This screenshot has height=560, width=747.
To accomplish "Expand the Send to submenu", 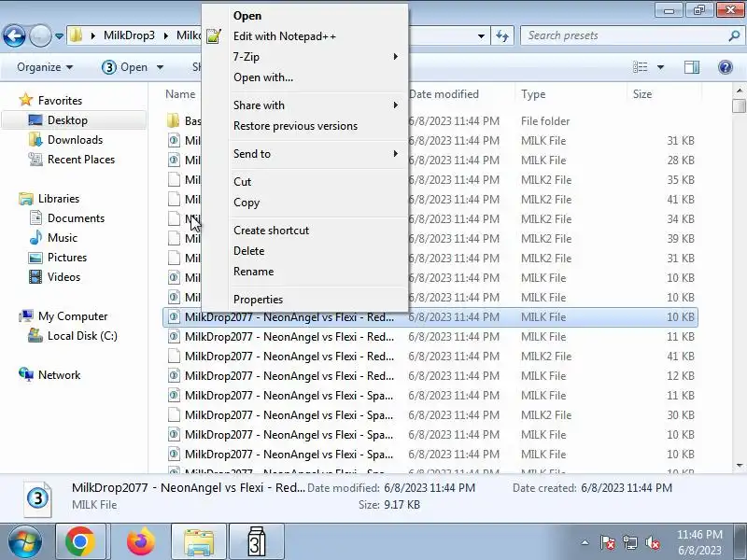I will click(305, 154).
